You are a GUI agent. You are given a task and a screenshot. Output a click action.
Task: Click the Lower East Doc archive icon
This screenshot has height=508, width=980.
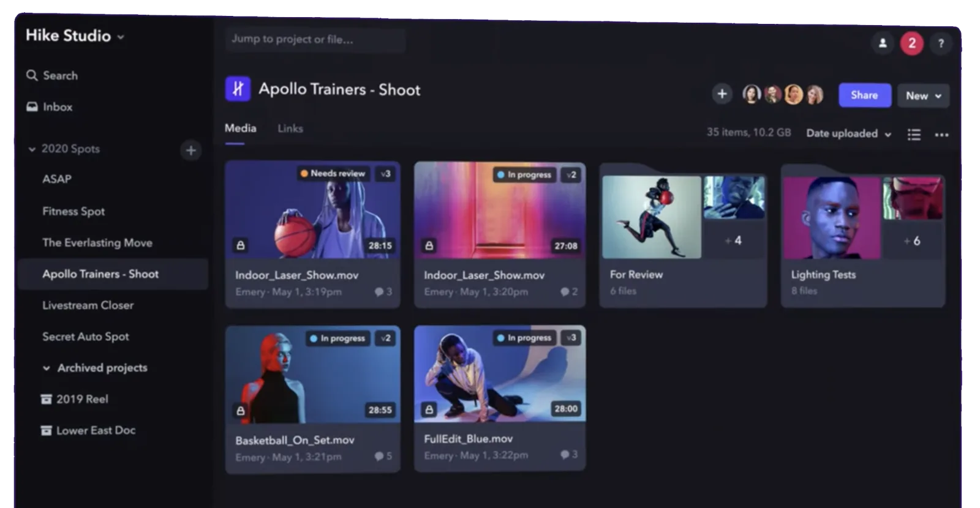[x=46, y=430]
